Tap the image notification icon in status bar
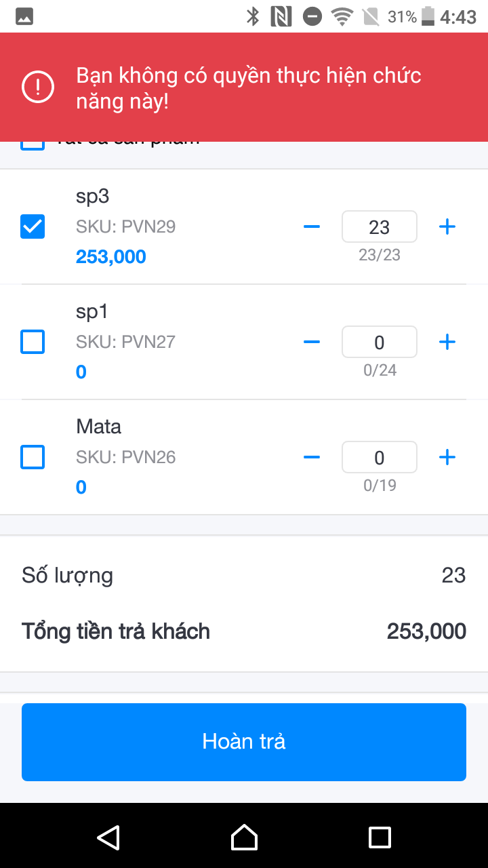Viewport: 488px width, 868px height. click(24, 17)
